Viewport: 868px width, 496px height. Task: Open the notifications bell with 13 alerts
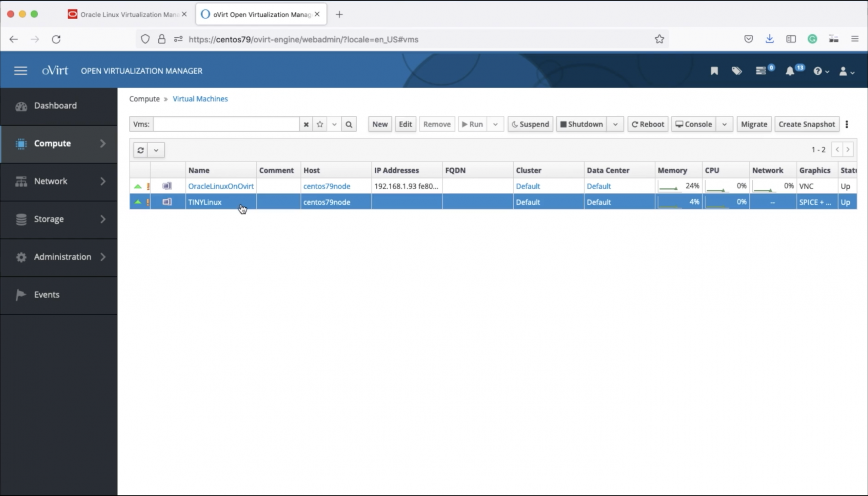[790, 71]
